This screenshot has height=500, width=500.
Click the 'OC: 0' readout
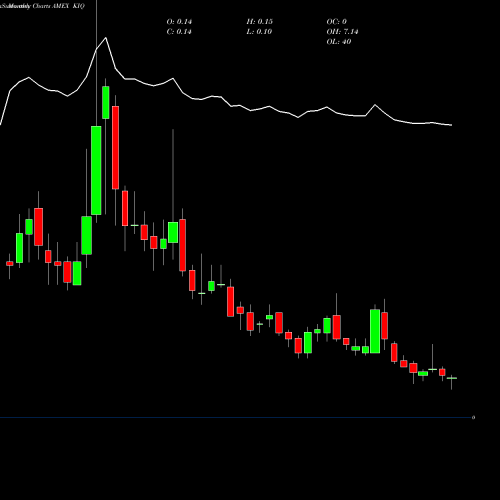[x=336, y=22]
